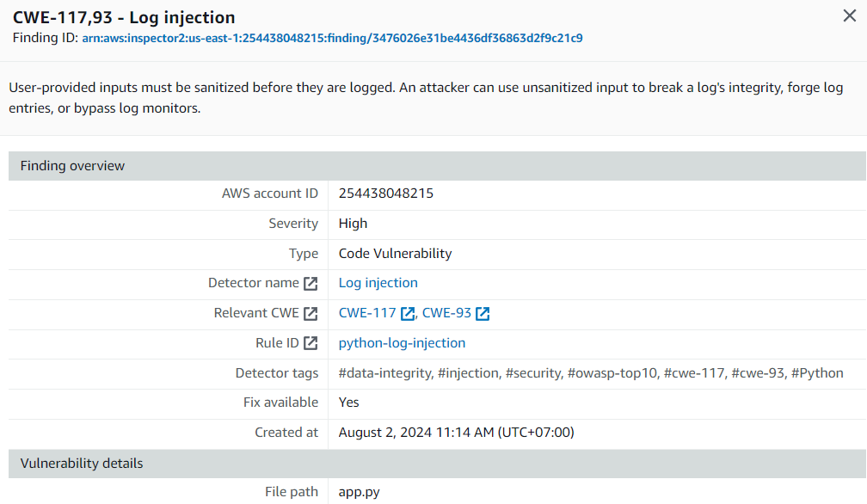Click the Code Vulnerability type value
This screenshot has height=504, width=867.
coord(395,253)
